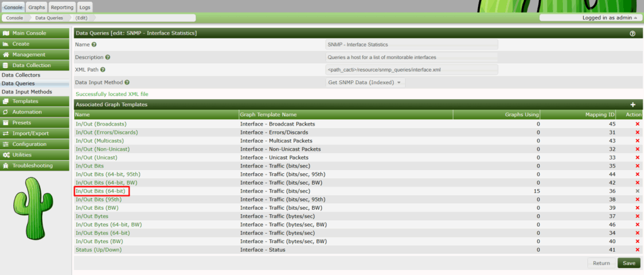This screenshot has height=275, width=644.
Task: Expand the Configuration sidebar section
Action: click(35, 144)
